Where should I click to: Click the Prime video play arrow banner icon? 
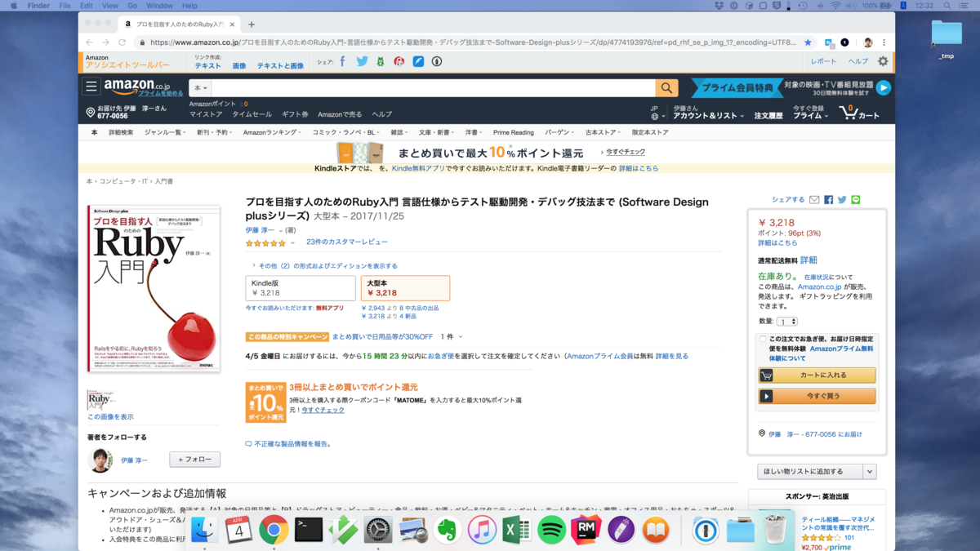click(x=884, y=87)
